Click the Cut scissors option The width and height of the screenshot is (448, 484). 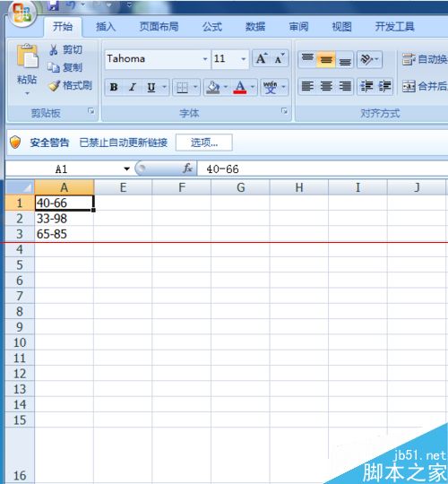(65, 49)
